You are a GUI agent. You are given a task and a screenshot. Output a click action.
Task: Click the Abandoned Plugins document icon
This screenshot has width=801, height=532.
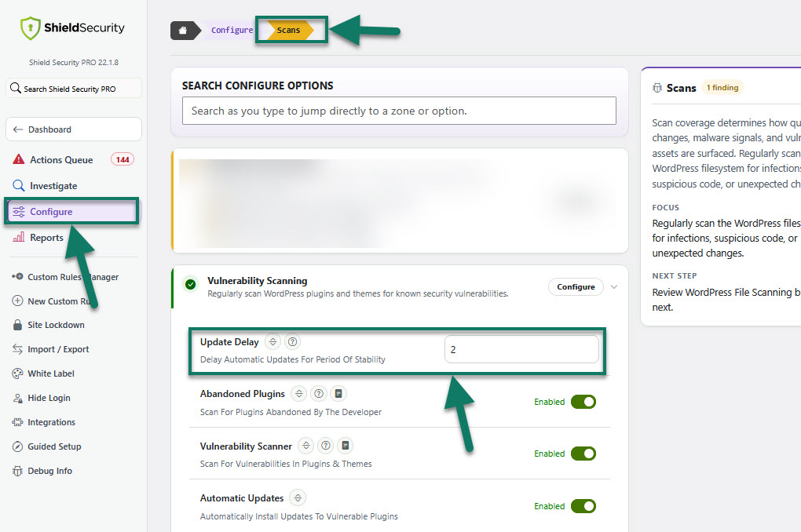click(x=338, y=394)
